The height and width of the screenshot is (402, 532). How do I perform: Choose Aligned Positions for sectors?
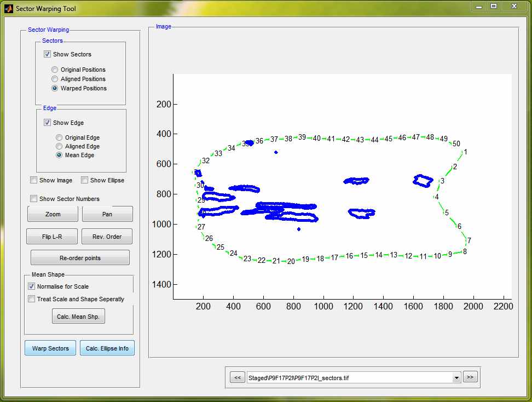tap(55, 79)
